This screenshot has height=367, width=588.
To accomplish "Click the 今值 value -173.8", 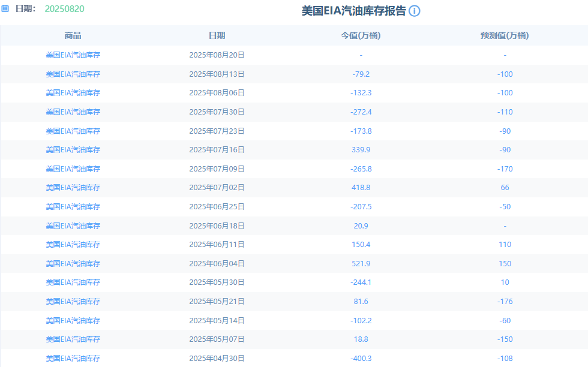I will point(361,131).
